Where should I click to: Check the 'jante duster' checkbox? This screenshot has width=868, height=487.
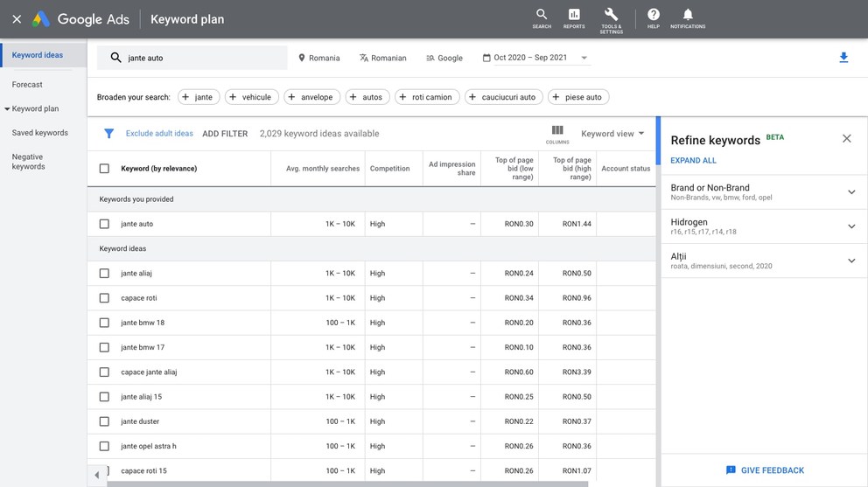pos(104,421)
